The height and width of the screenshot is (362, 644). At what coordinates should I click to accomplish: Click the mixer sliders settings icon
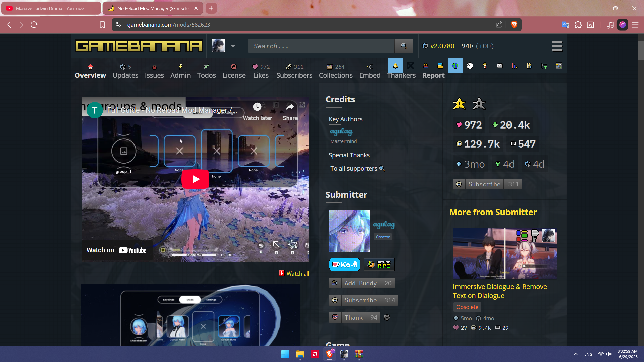(x=559, y=66)
